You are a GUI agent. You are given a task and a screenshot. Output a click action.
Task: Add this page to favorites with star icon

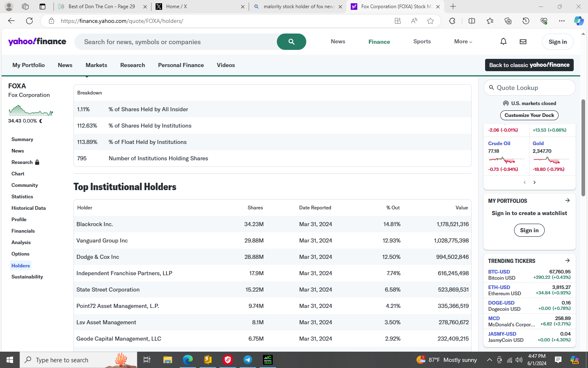(x=430, y=21)
